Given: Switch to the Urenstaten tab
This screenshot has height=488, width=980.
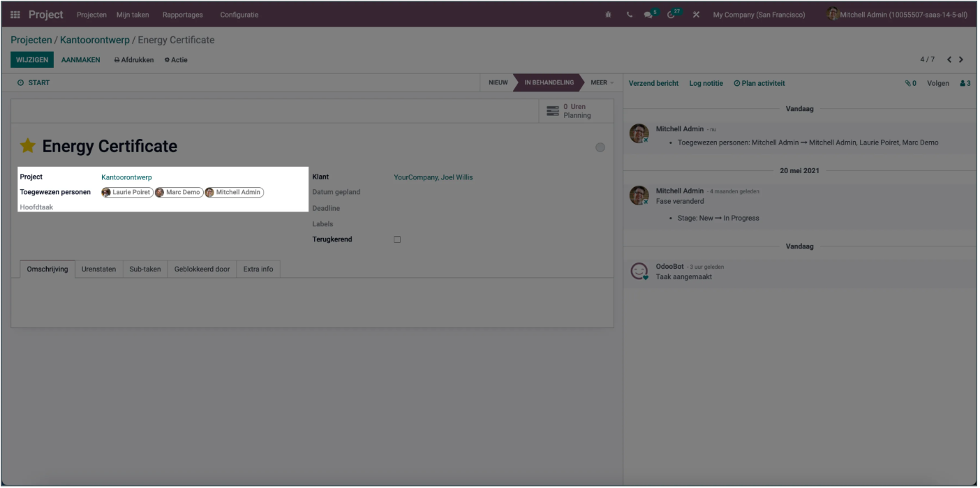Looking at the screenshot, I should (98, 269).
